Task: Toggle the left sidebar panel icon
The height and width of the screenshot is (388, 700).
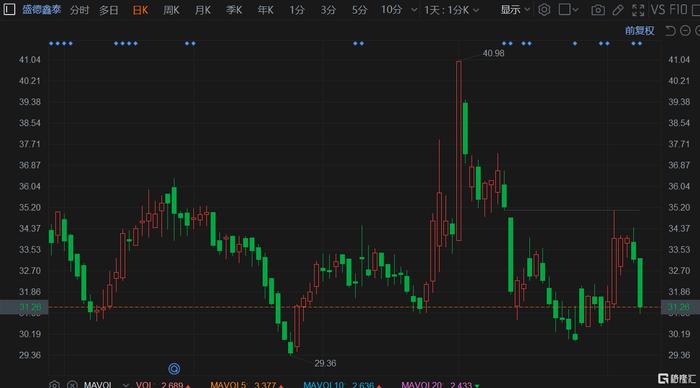Action: [x=9, y=9]
